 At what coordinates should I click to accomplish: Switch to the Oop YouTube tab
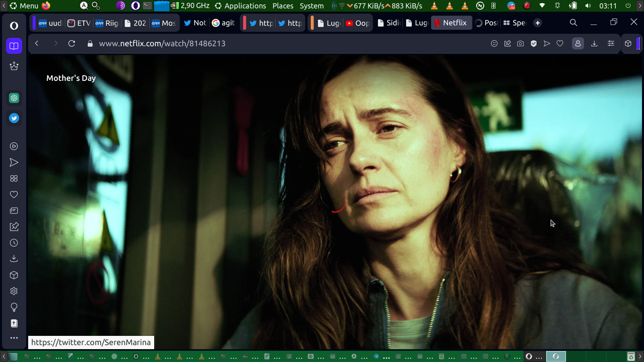coord(358,23)
